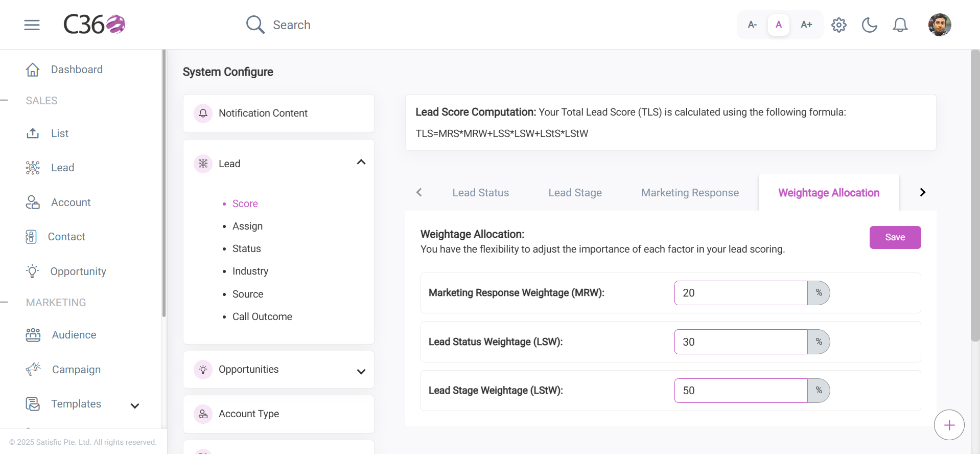Click the Account Type icon
The image size is (980, 454).
point(203,414)
